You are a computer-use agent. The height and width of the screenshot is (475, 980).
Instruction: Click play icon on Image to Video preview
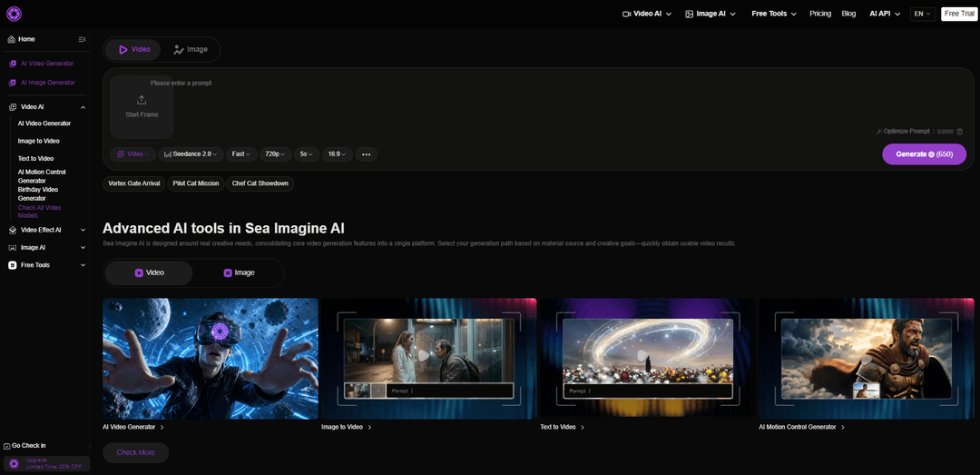(x=425, y=355)
